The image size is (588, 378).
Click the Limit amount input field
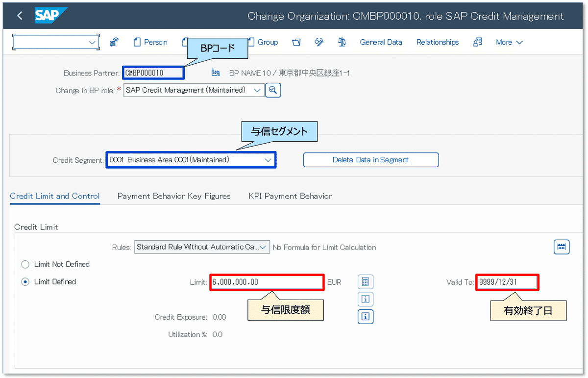pyautogui.click(x=267, y=282)
